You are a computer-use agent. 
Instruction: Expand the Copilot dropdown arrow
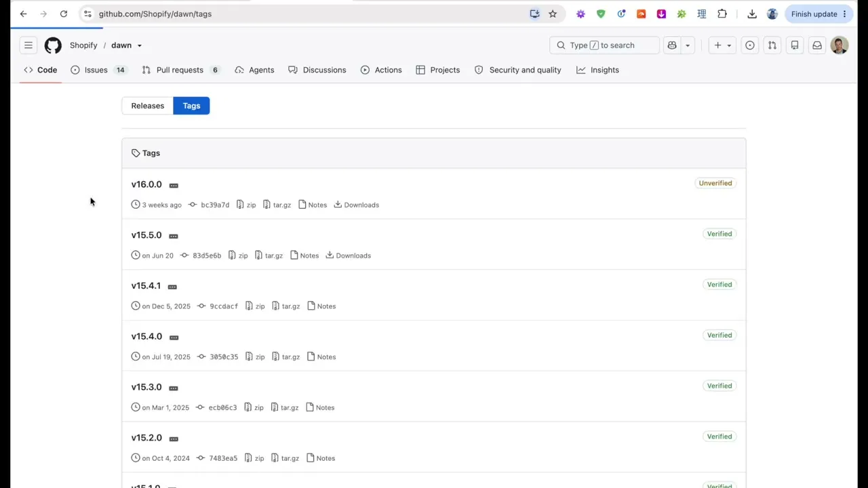coord(688,45)
